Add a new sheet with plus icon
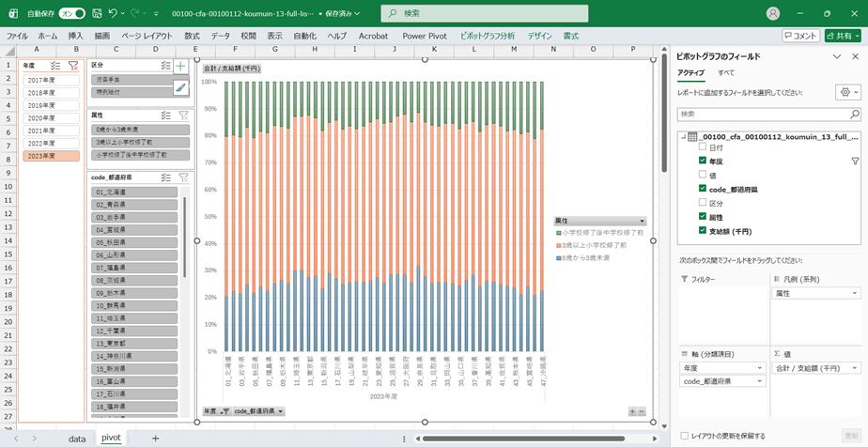Viewport: 868px width, 447px height. click(156, 438)
